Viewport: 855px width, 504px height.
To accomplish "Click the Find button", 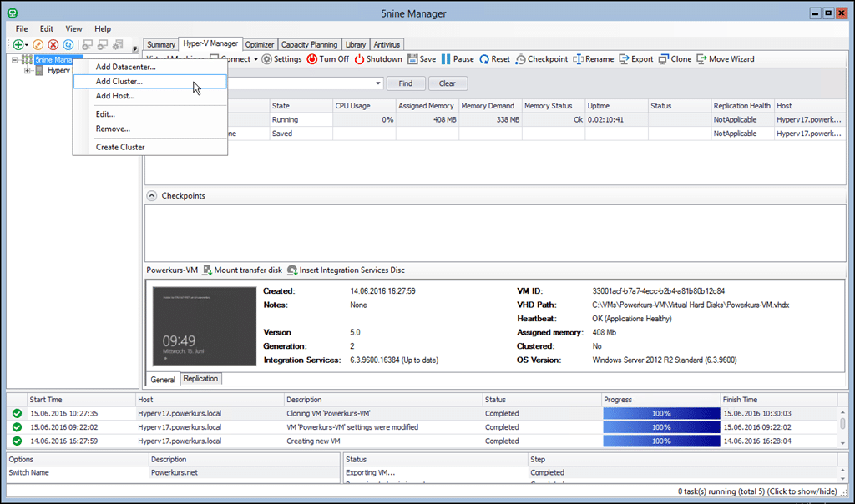I will click(406, 83).
